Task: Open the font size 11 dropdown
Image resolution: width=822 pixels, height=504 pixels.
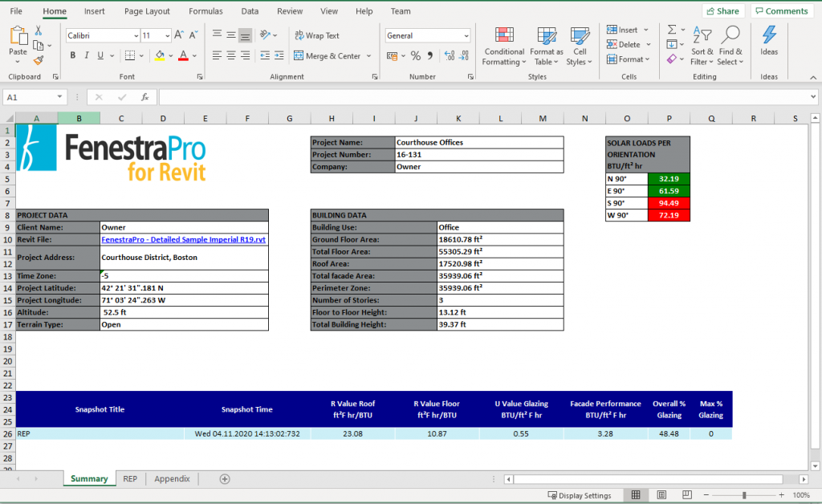Action: coord(167,35)
